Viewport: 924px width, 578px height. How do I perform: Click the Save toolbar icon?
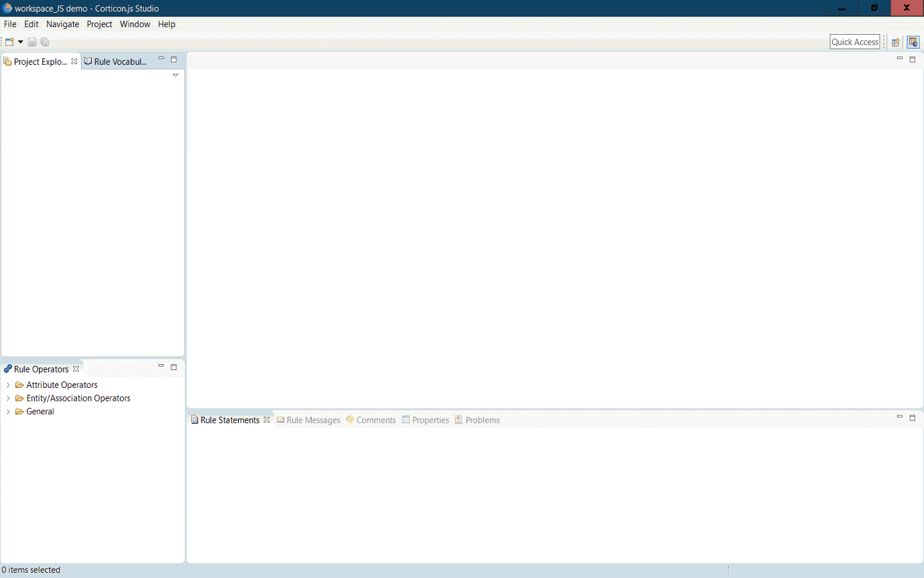pos(32,42)
